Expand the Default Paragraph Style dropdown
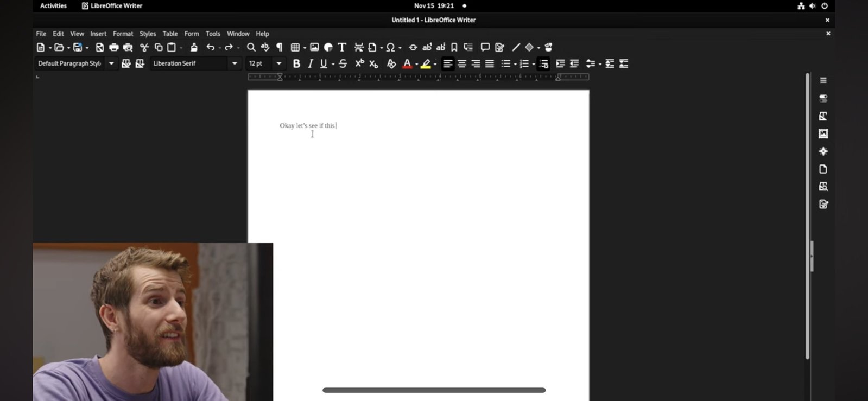The width and height of the screenshot is (868, 401). pyautogui.click(x=111, y=64)
